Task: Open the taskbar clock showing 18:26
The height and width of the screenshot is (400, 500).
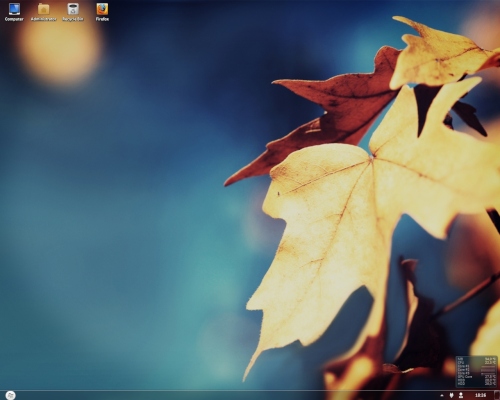Action: click(480, 395)
